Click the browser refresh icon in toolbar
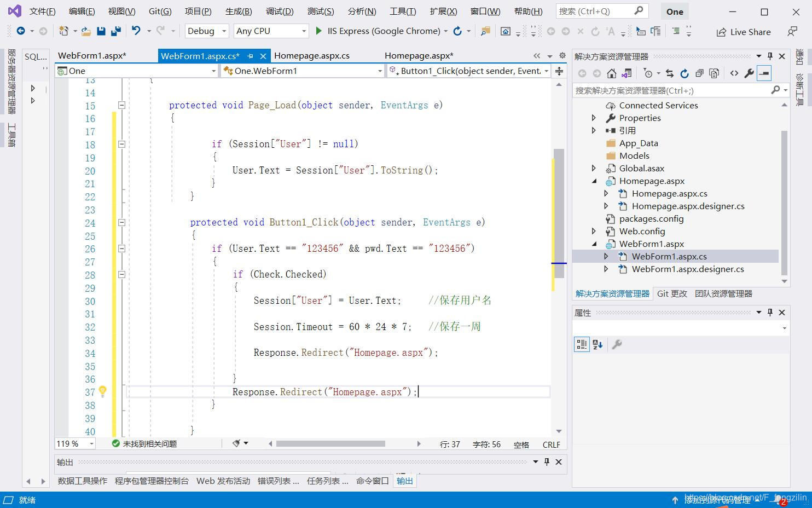The height and width of the screenshot is (508, 812). 457,31
